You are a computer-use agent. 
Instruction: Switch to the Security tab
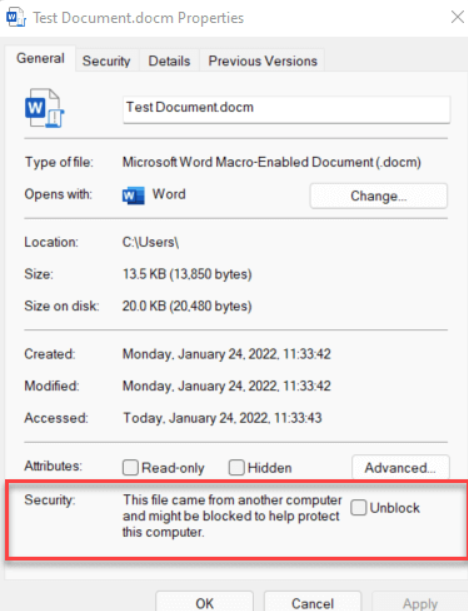(x=106, y=61)
